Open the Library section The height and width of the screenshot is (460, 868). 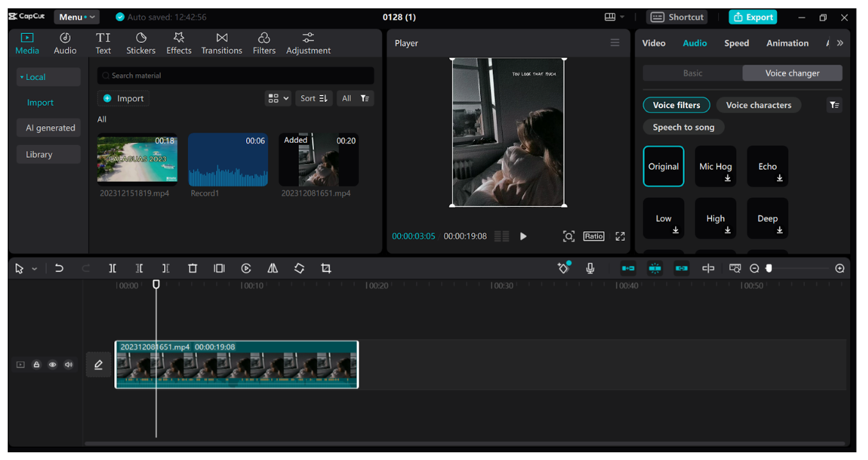pos(49,154)
